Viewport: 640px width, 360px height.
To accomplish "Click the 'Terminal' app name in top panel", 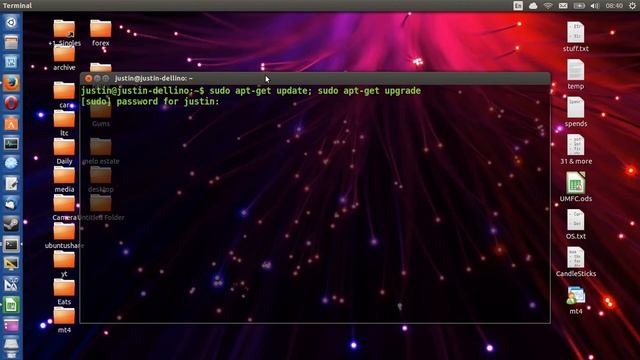I will coord(17,5).
